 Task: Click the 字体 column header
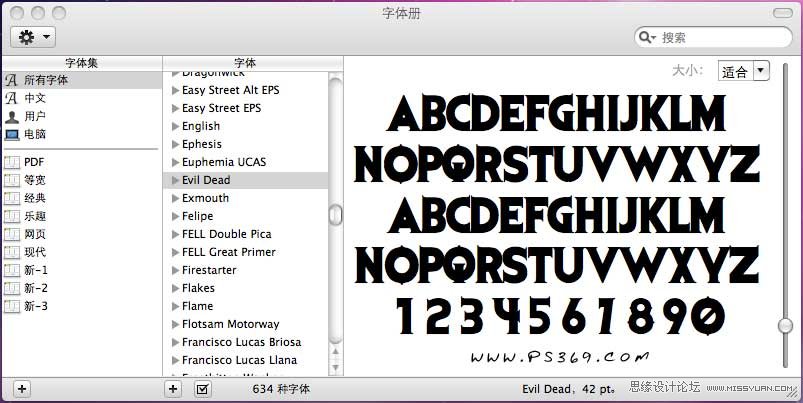click(x=245, y=63)
